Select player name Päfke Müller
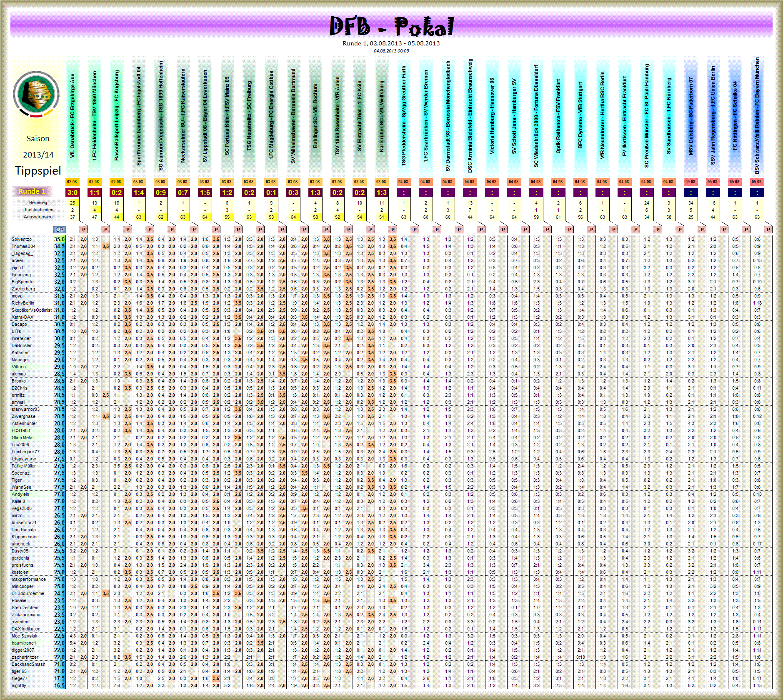The width and height of the screenshot is (783, 700). [24, 466]
